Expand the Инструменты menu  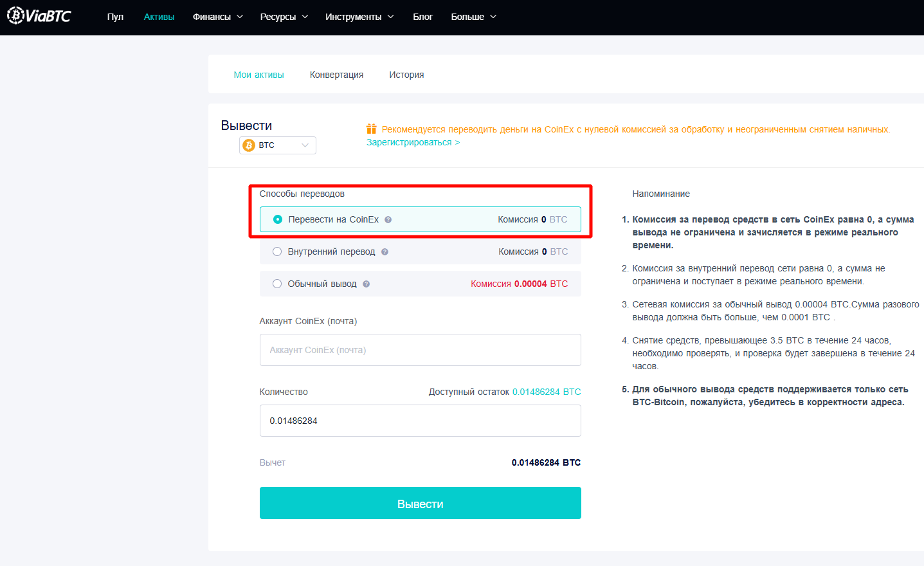pyautogui.click(x=359, y=17)
